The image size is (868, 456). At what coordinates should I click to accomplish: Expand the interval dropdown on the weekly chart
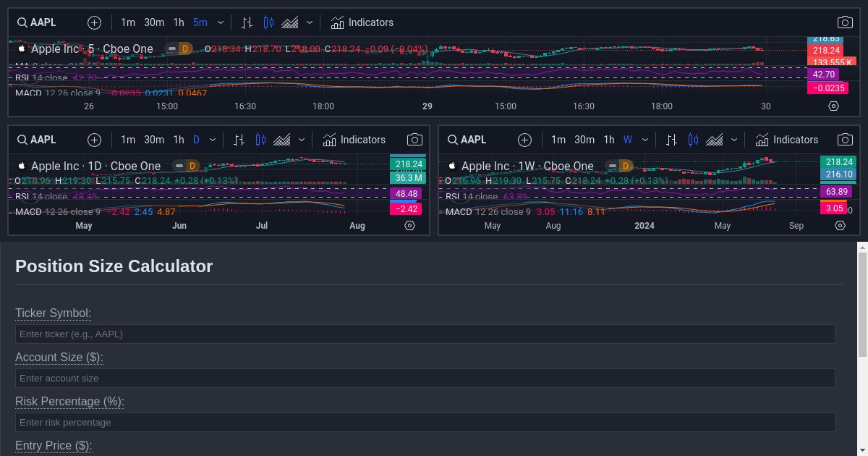pos(644,140)
